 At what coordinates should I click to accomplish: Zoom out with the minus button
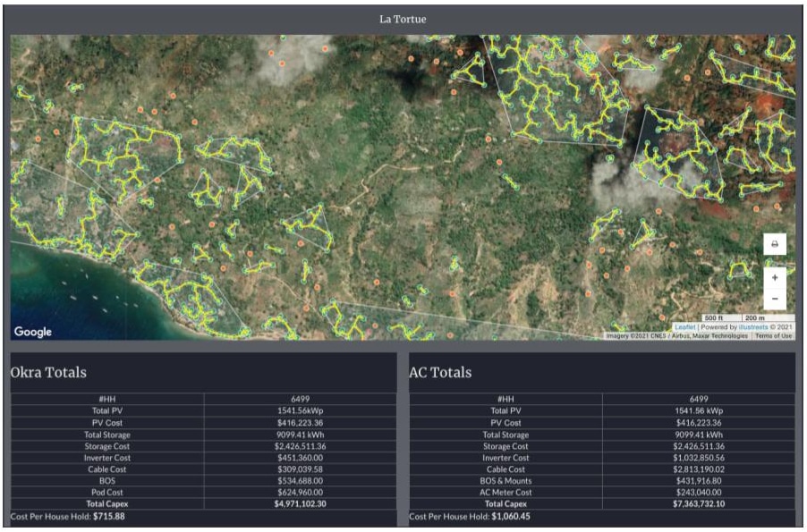click(x=775, y=299)
